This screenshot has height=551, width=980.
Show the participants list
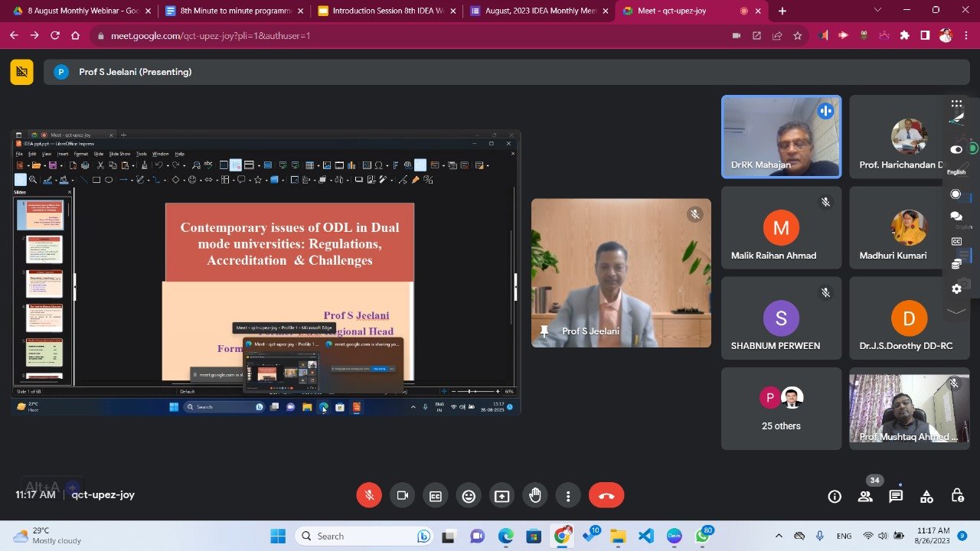click(x=865, y=496)
